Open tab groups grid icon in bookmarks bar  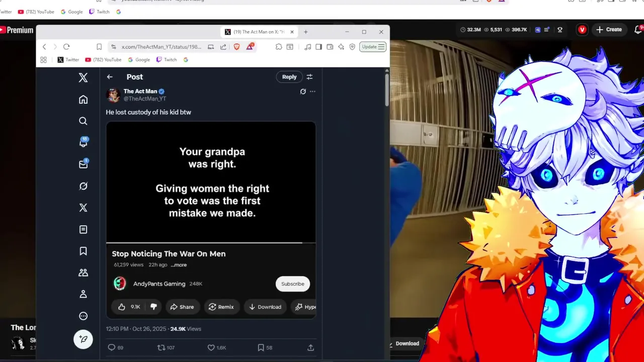pos(43,60)
